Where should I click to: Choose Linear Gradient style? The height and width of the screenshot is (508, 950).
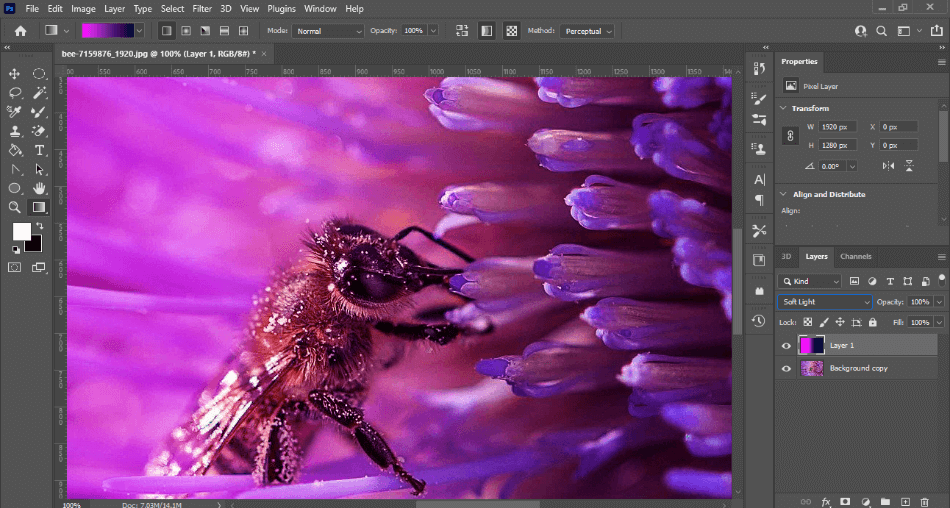click(x=167, y=31)
